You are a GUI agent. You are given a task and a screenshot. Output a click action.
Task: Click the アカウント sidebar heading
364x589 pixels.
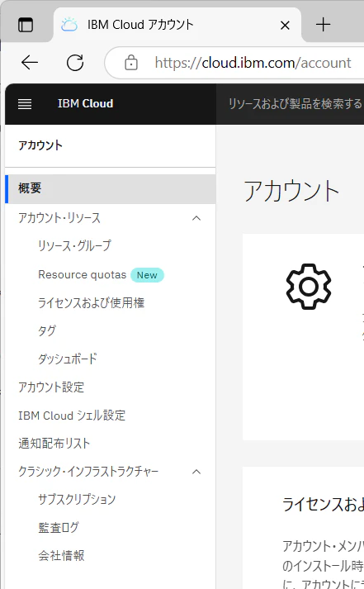(x=40, y=145)
